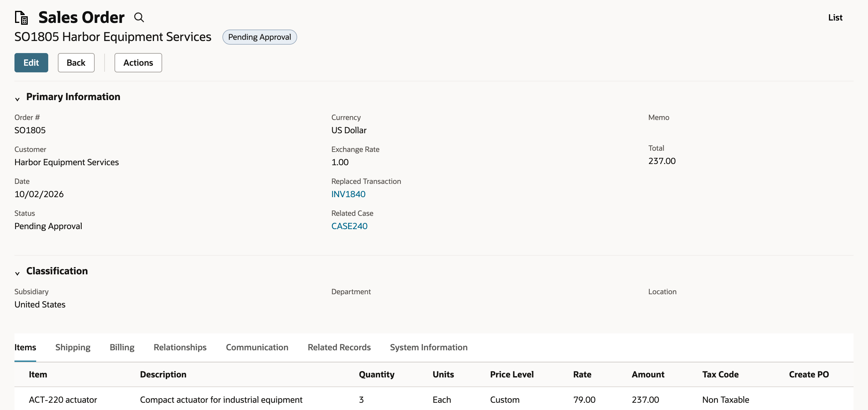
Task: Click the 237.00 amount cell in row
Action: click(x=645, y=400)
